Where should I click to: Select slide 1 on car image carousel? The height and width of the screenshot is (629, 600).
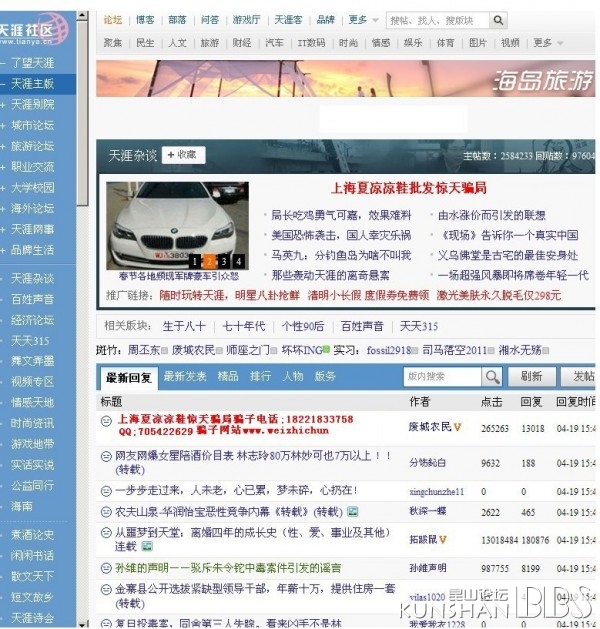point(195,262)
